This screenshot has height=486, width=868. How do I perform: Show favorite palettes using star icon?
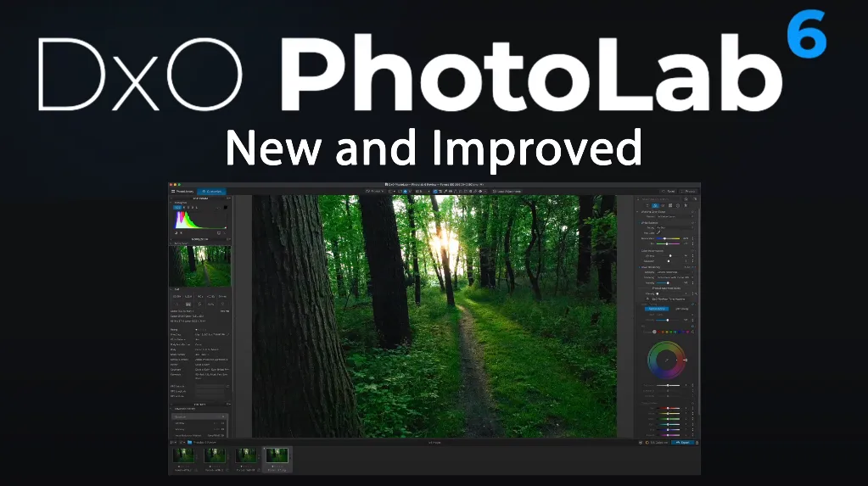point(686,199)
